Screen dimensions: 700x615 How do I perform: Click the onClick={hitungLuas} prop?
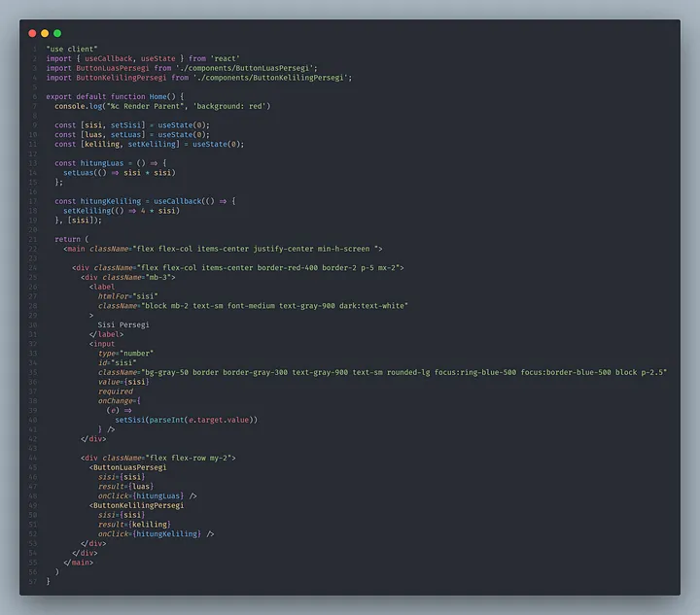[141, 495]
